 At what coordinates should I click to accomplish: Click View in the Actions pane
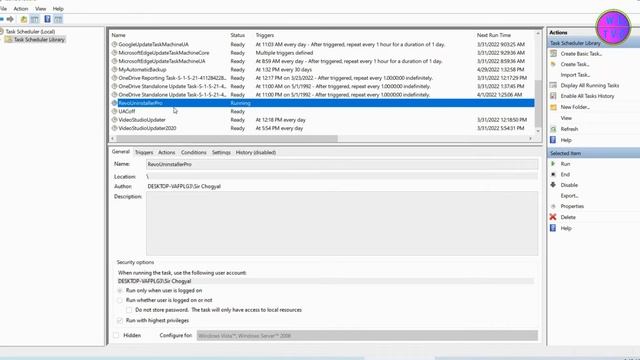click(x=566, y=118)
